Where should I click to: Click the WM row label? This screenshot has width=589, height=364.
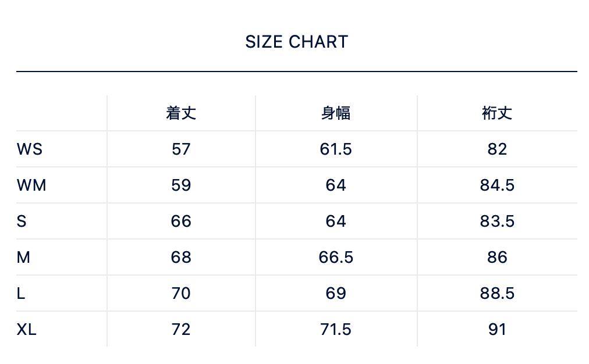point(31,185)
